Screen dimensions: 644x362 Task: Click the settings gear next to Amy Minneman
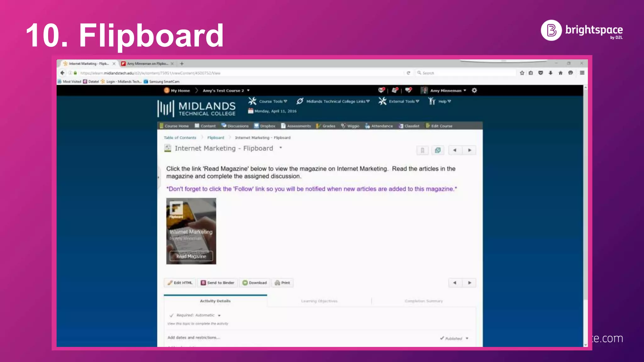(x=474, y=90)
